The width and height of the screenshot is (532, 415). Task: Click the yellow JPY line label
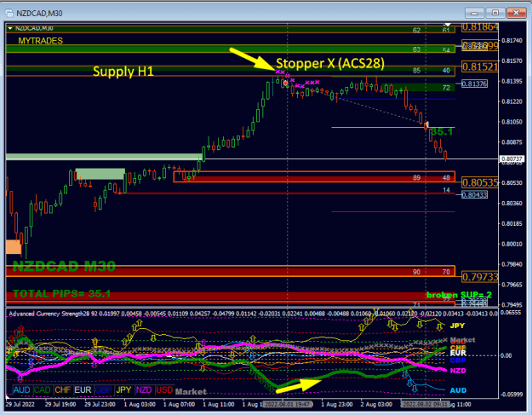click(x=457, y=326)
